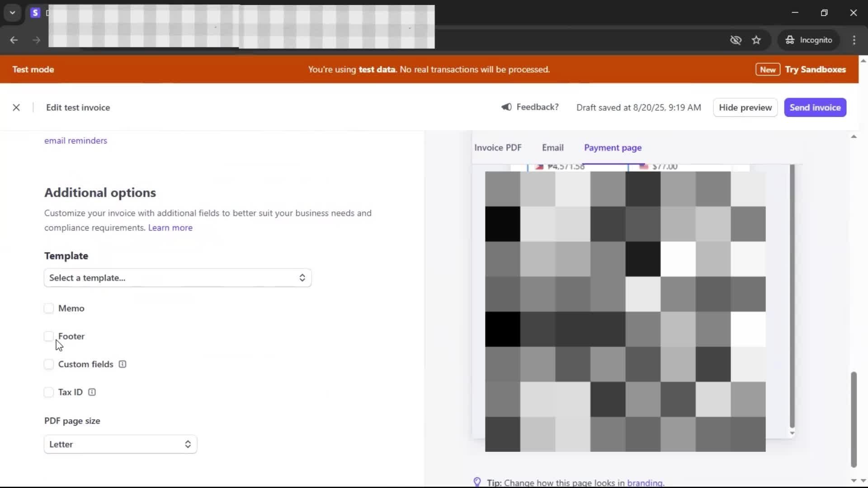The width and height of the screenshot is (868, 488).
Task: Click the tracking protection eye icon
Action: click(736, 40)
